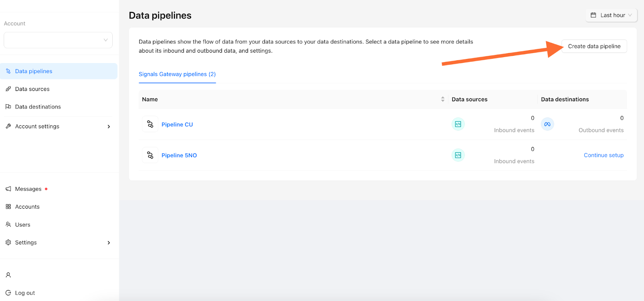Expand the Account settings chevron

point(109,127)
